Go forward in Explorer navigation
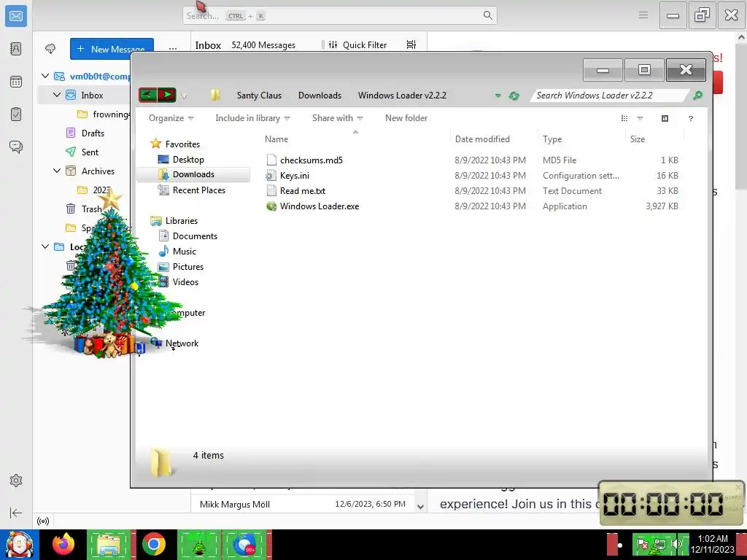Viewport: 747px width, 560px height. pyautogui.click(x=167, y=96)
